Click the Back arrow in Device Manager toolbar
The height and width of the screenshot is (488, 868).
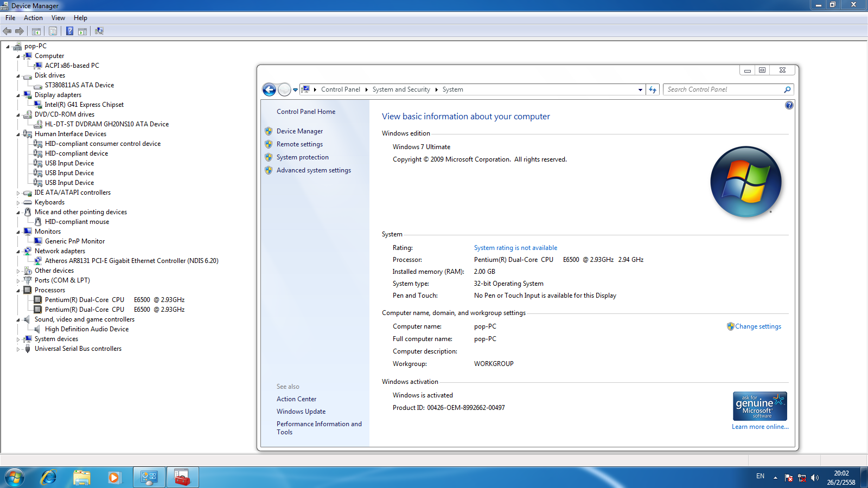pyautogui.click(x=7, y=31)
